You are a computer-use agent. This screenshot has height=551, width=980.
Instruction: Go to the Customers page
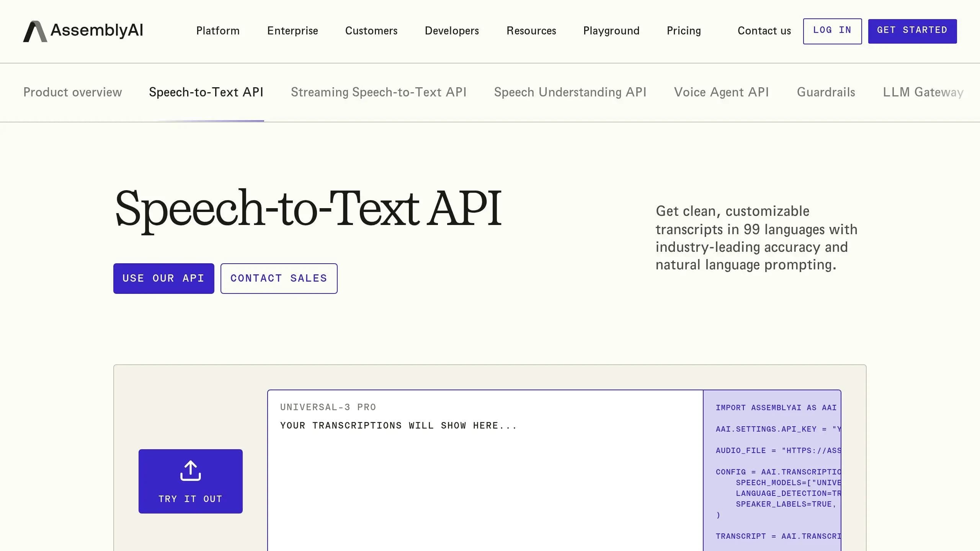tap(371, 31)
